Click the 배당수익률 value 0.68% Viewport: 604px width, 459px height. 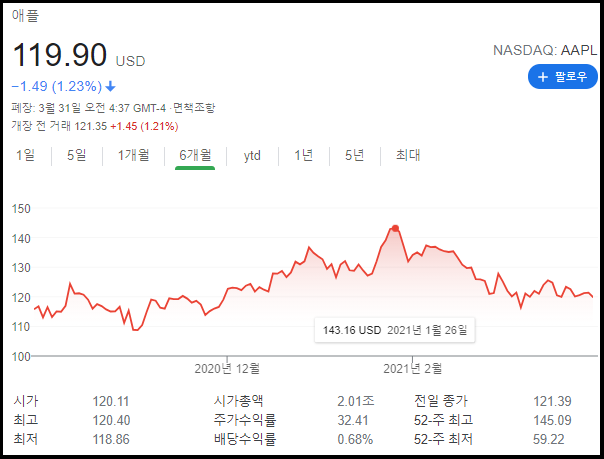point(355,439)
